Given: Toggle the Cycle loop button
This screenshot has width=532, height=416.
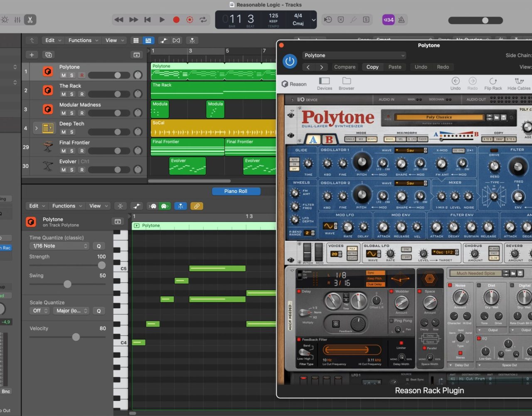Looking at the screenshot, I should pyautogui.click(x=203, y=20).
